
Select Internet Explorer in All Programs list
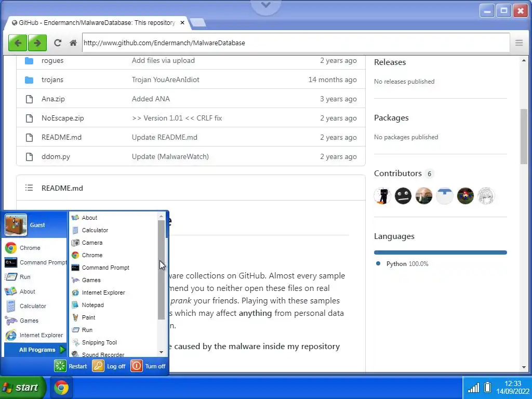tap(99, 292)
